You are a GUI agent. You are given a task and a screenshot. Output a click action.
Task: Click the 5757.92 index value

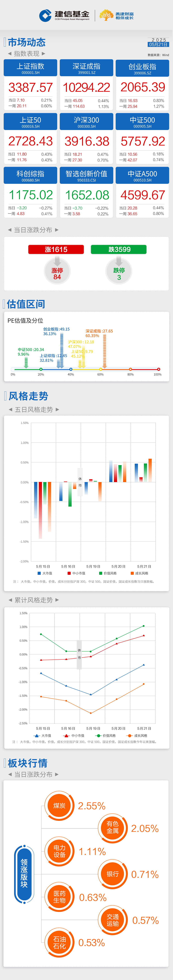143,141
